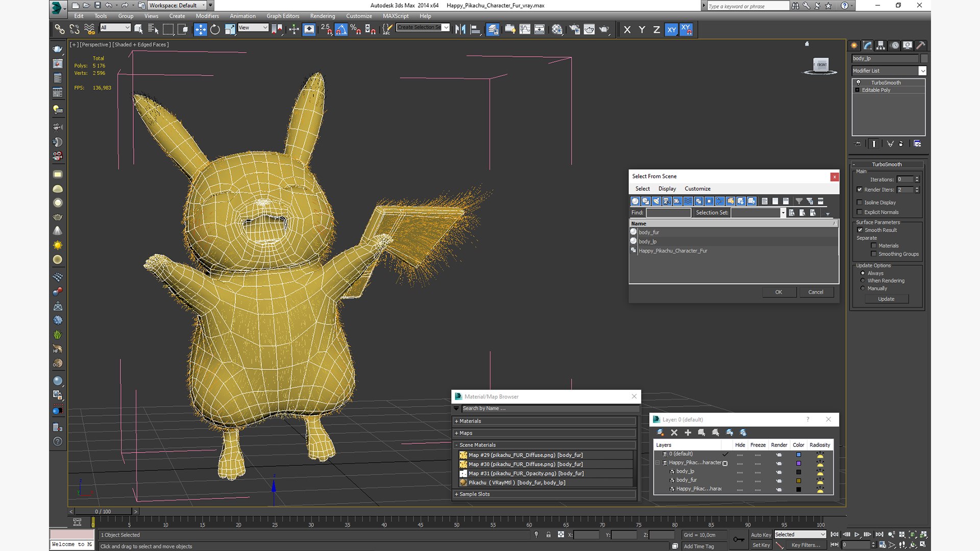Click the Auto Key button

click(x=761, y=535)
